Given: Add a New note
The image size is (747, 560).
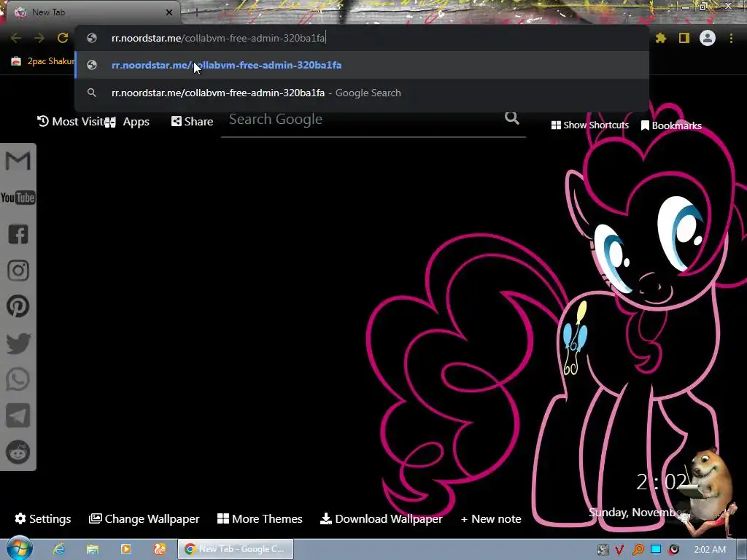Looking at the screenshot, I should point(491,519).
